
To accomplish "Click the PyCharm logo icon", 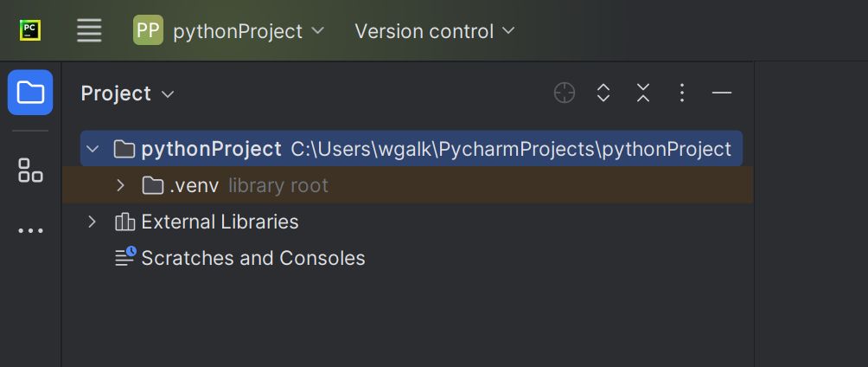I will pos(31,30).
